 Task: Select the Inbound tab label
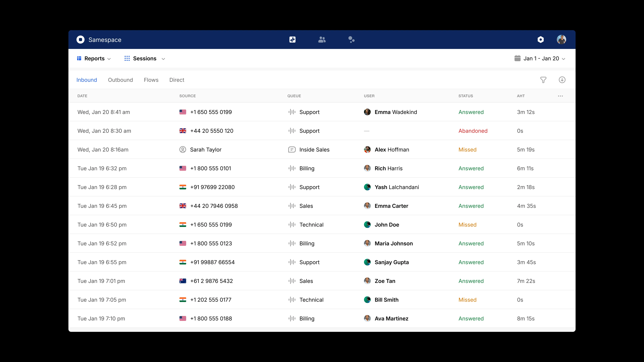pos(87,80)
